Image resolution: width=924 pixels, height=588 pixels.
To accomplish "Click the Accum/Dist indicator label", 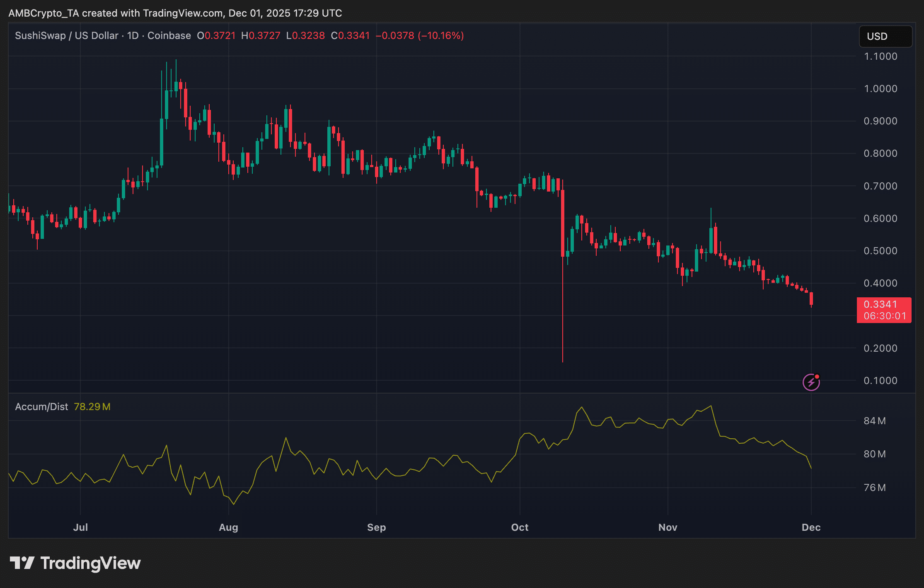I will coord(41,406).
